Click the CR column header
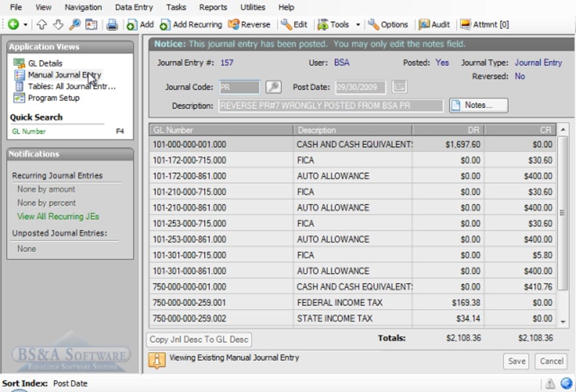Image resolution: width=576 pixels, height=392 pixels. pos(520,130)
